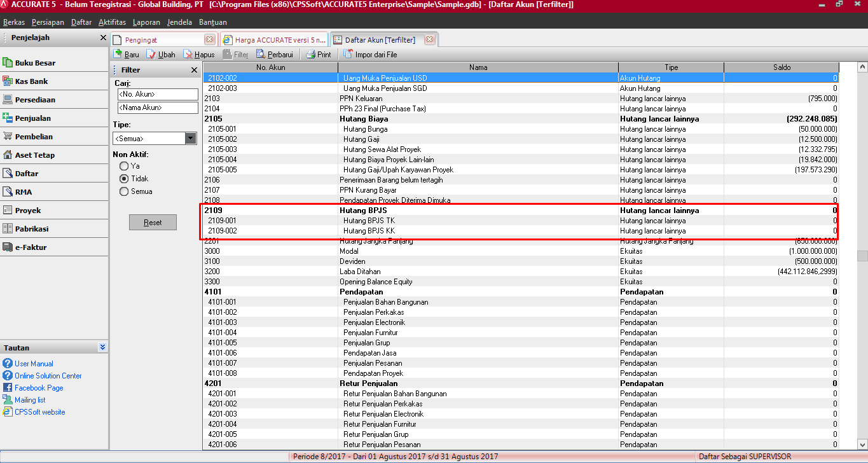This screenshot has height=463, width=868.
Task: Open the Persediaan module
Action: (35, 100)
